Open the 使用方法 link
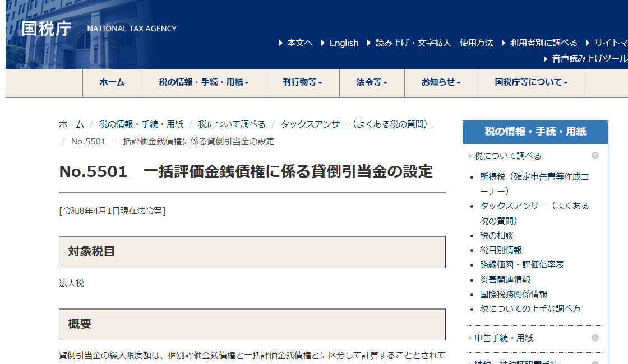Screen dimensions: 628x364 (x=476, y=43)
